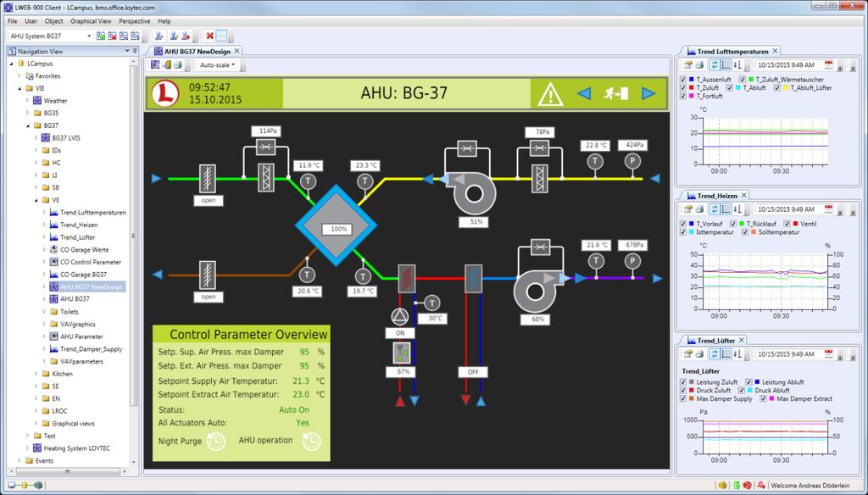
Task: Click the red X delete icon in main toolbar
Action: pos(210,36)
